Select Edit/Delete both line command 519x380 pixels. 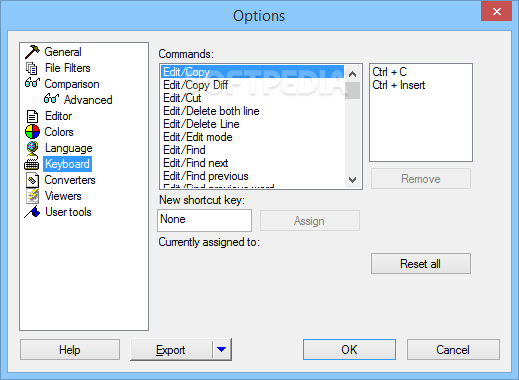pos(252,111)
